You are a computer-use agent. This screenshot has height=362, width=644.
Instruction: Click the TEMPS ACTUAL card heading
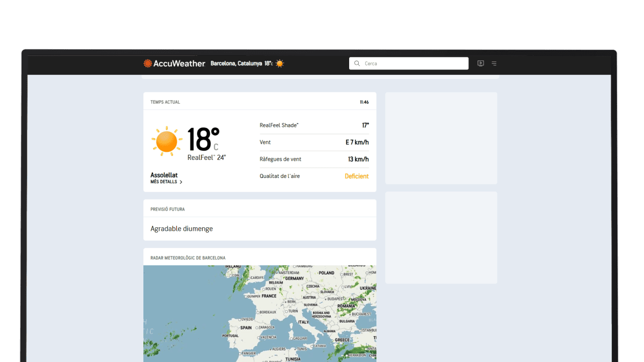[x=165, y=102]
